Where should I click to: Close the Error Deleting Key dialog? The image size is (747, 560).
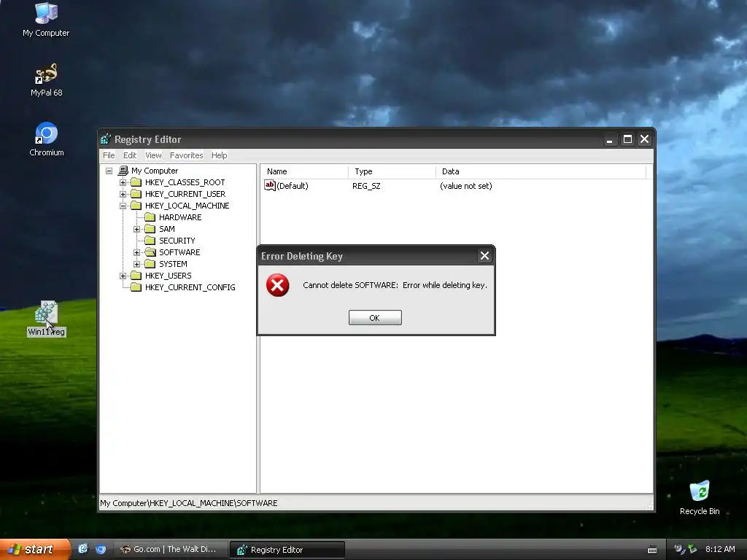[484, 256]
